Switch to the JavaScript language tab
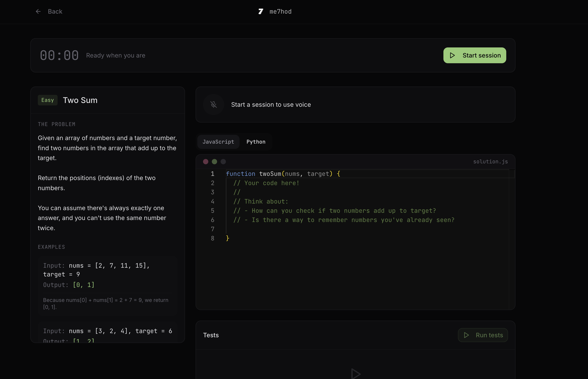This screenshot has width=588, height=379. pos(218,142)
